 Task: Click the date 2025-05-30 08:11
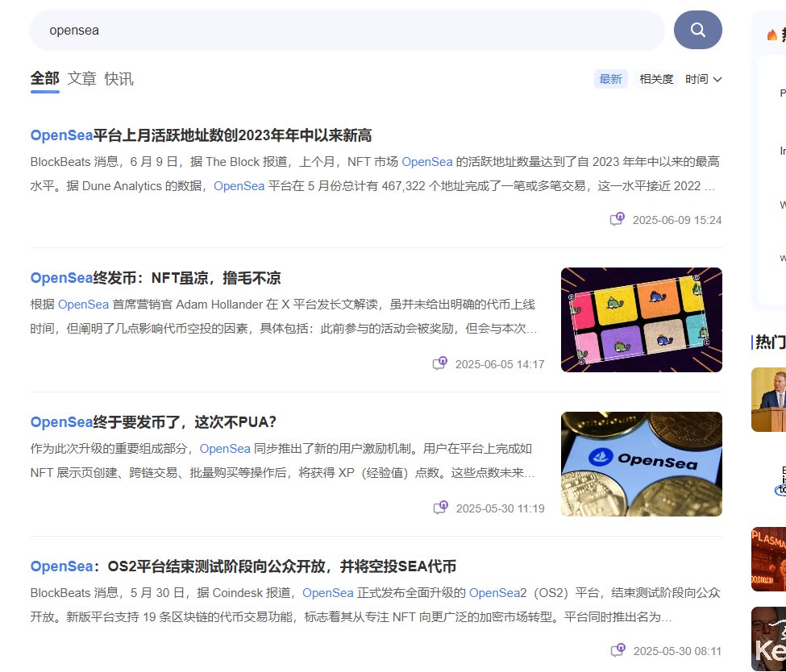click(677, 651)
